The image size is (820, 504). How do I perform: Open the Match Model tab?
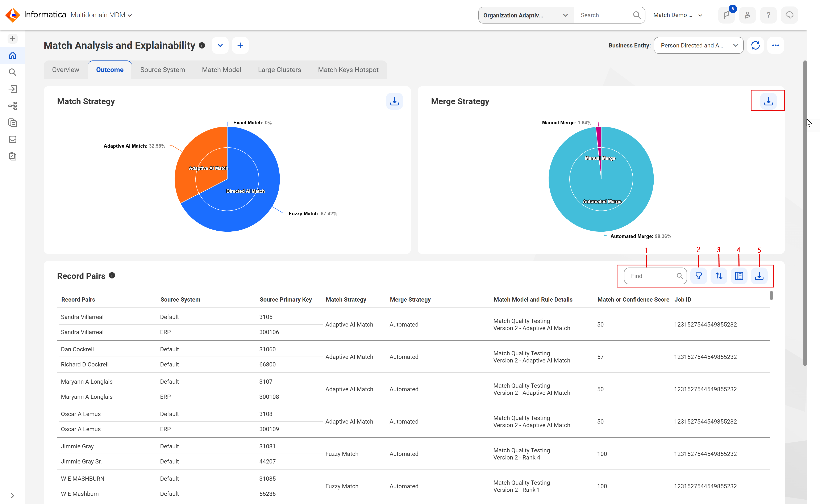[221, 70]
